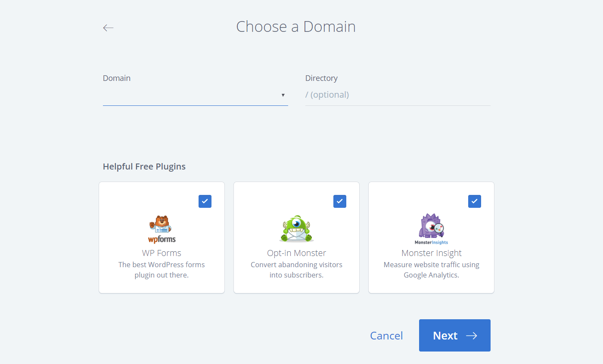Click the 'Monster Insight' plugin title

click(x=432, y=253)
